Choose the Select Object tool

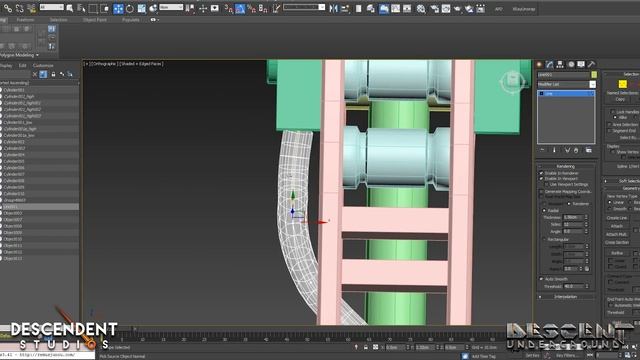tap(70, 8)
